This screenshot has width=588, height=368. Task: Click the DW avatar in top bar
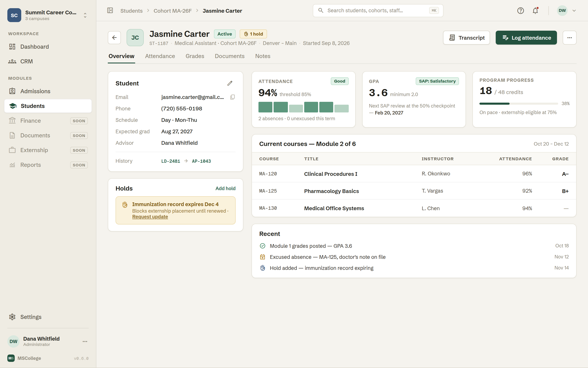[562, 10]
